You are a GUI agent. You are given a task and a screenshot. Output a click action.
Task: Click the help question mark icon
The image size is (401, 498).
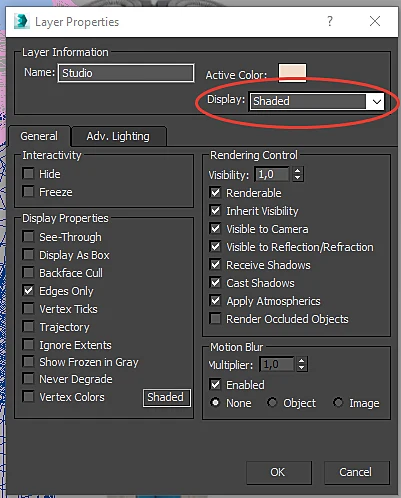point(330,21)
